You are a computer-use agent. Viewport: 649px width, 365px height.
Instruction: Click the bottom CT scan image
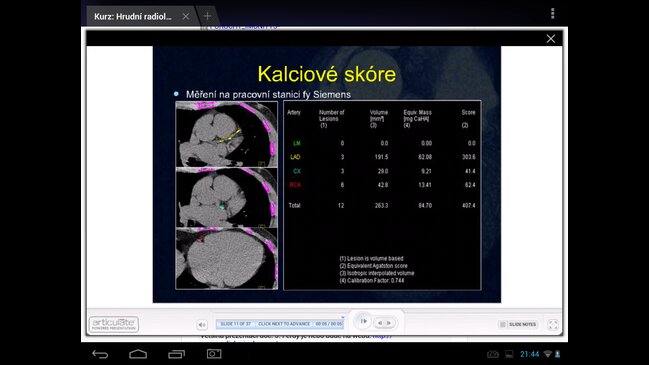[226, 259]
